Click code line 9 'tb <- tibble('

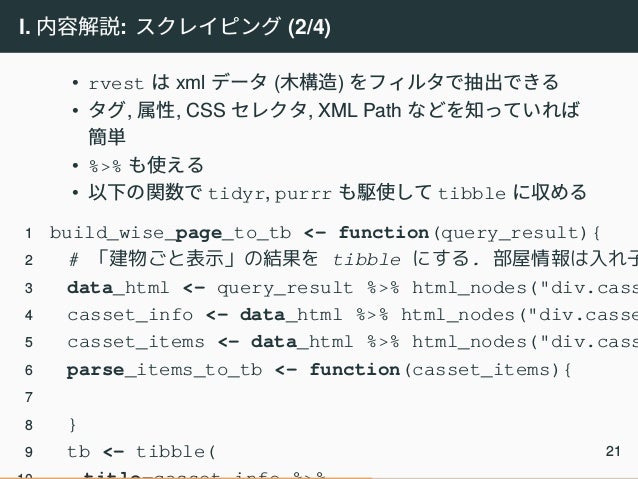pos(141,451)
